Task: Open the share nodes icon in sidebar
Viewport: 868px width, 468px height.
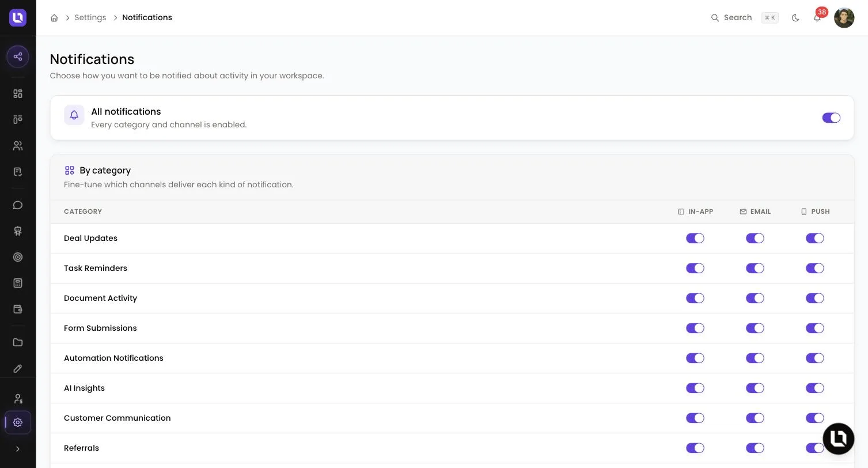Action: pos(18,56)
